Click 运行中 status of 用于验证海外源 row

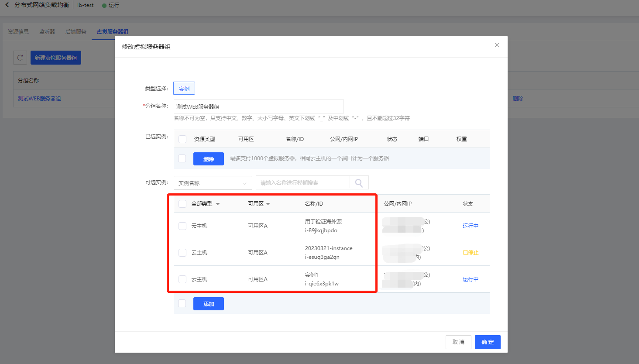471,226
